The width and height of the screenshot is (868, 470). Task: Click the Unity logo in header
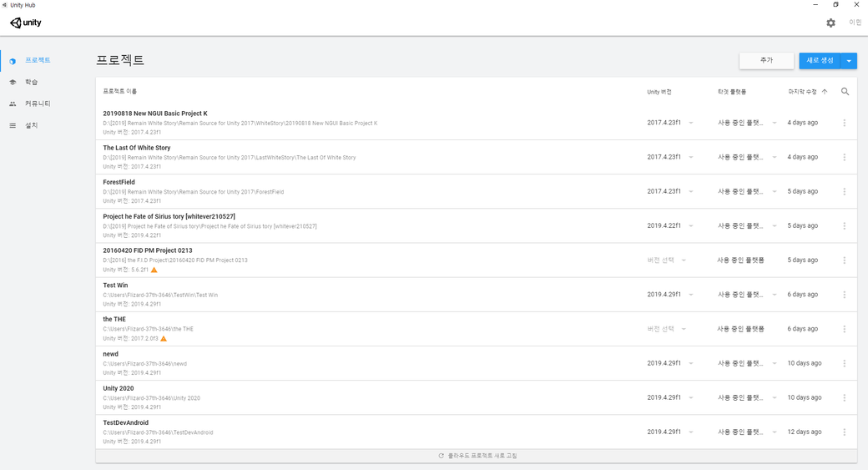click(26, 23)
